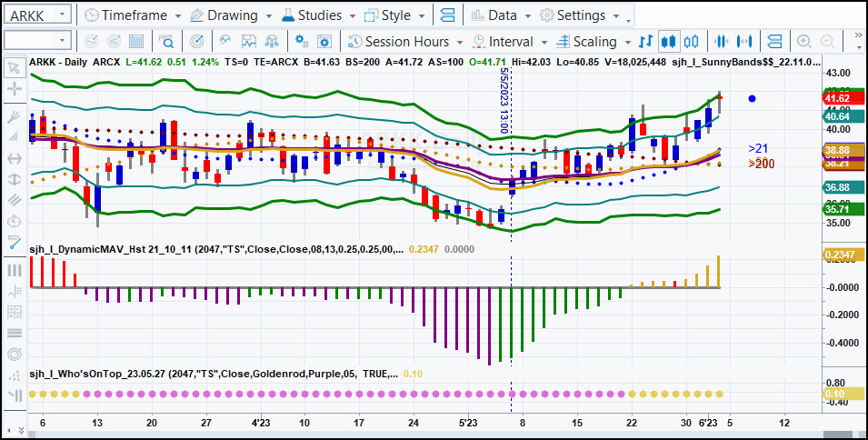The height and width of the screenshot is (440, 868).
Task: Click the binoculars study toolbar icon
Action: 272,42
